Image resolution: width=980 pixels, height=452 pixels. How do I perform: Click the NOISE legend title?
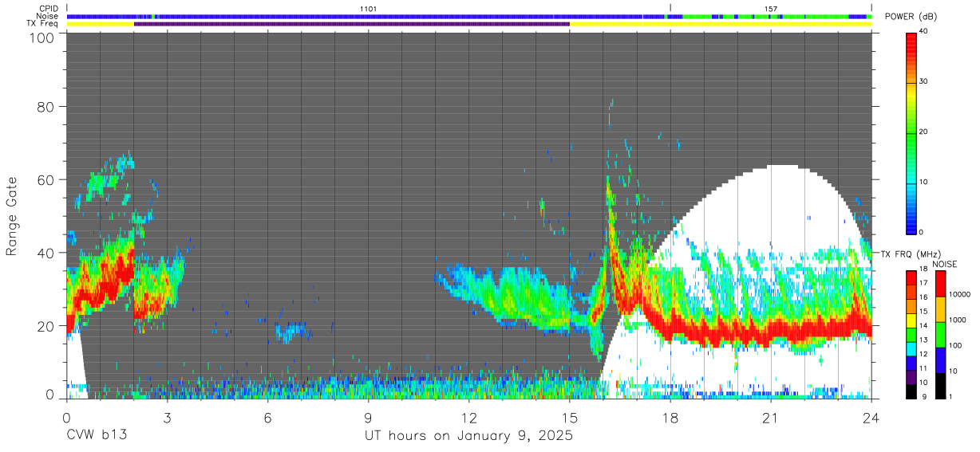tap(944, 264)
